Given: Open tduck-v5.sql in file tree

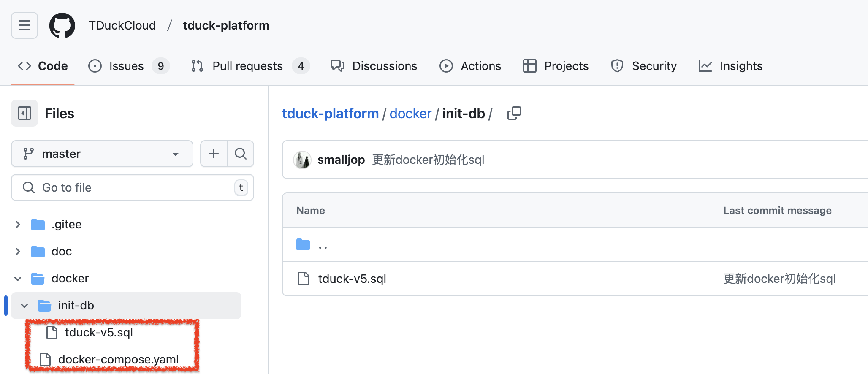Looking at the screenshot, I should [99, 333].
